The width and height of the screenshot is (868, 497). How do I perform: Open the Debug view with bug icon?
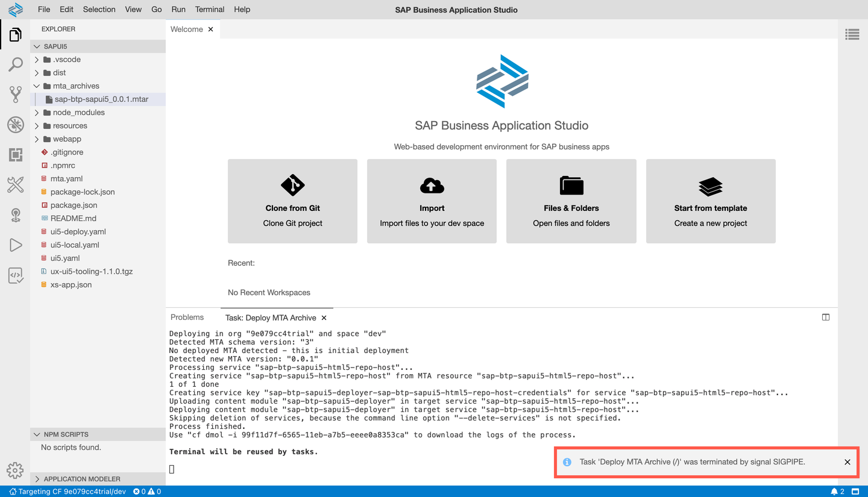(x=16, y=125)
